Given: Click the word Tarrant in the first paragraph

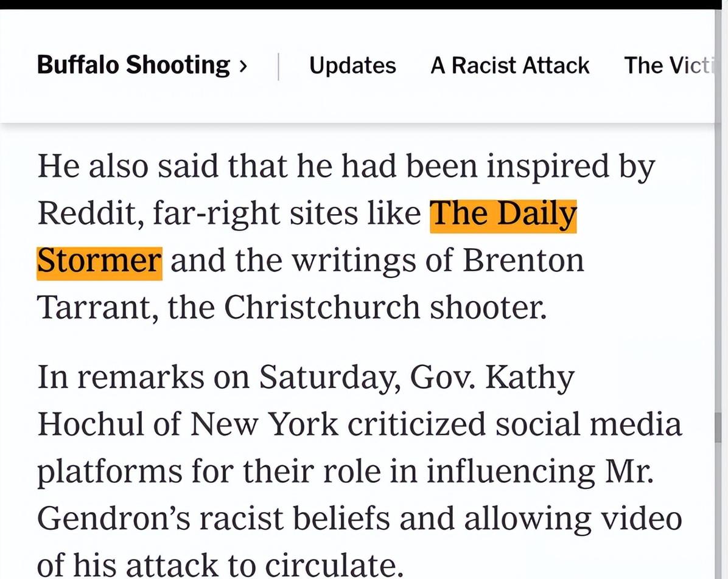Looking at the screenshot, I should (97, 308).
